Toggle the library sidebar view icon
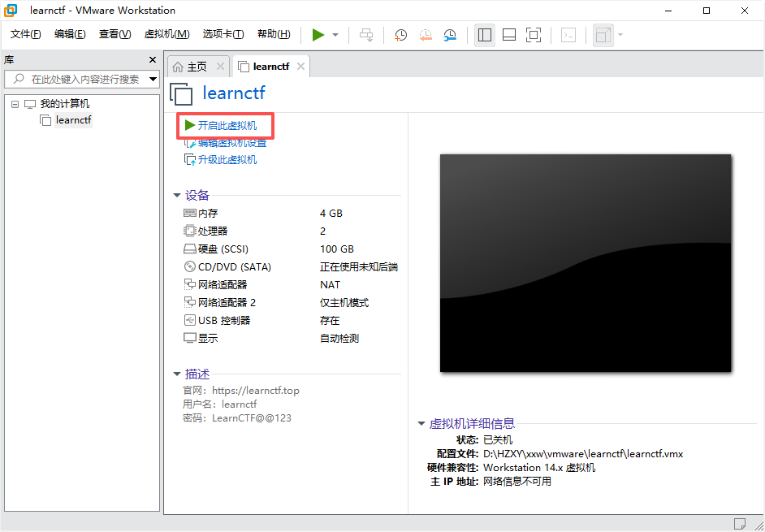The image size is (765, 532). pos(485,35)
